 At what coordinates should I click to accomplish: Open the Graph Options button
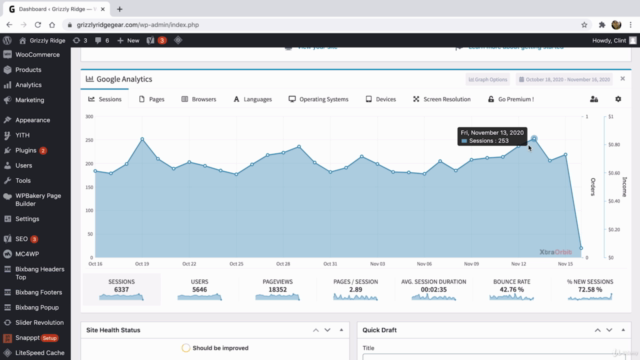488,80
